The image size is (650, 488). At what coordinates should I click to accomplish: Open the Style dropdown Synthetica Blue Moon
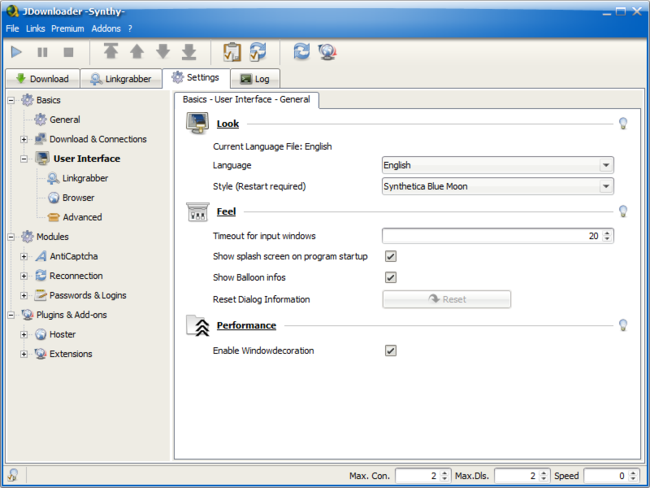pyautogui.click(x=497, y=186)
